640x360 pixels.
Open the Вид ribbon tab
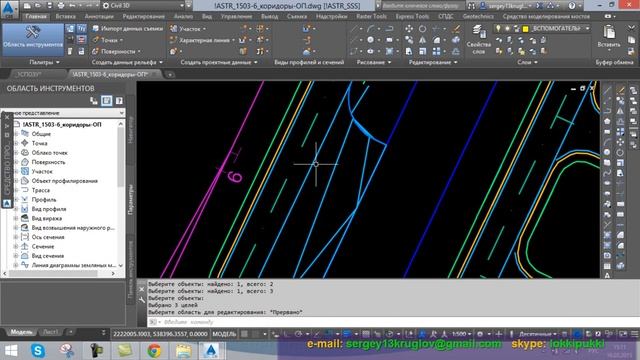[x=207, y=16]
